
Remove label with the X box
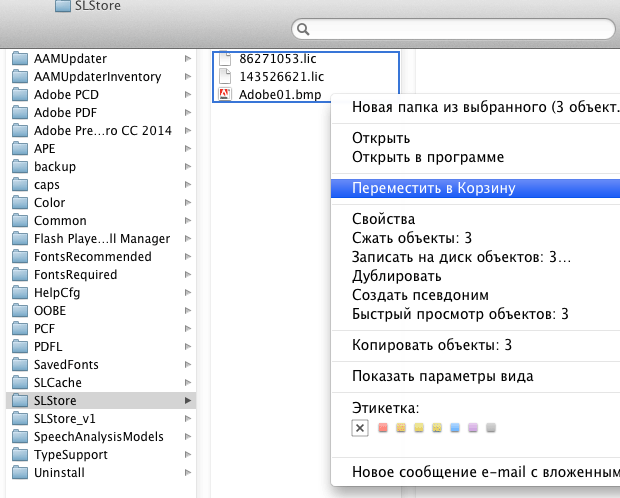pos(360,428)
